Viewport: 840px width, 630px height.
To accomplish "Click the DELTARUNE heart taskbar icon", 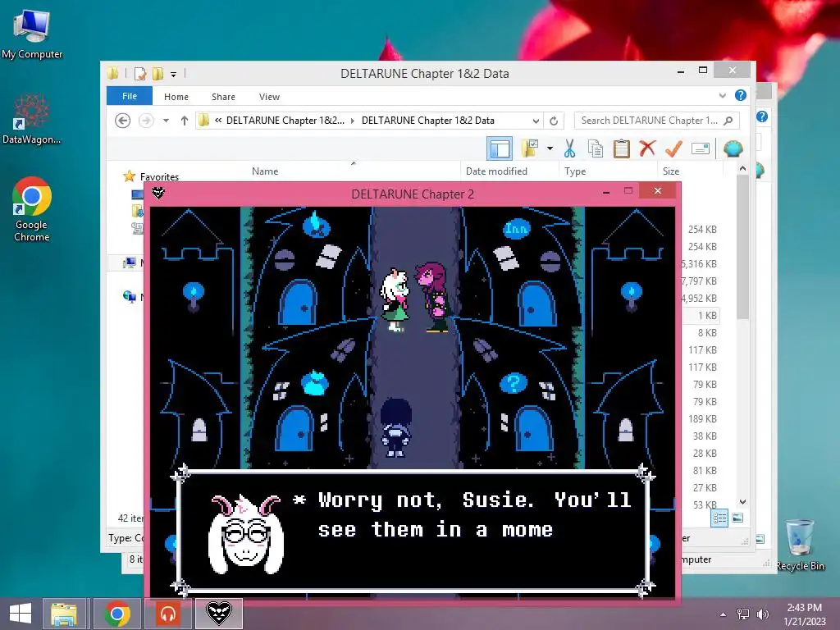I will coord(218,614).
